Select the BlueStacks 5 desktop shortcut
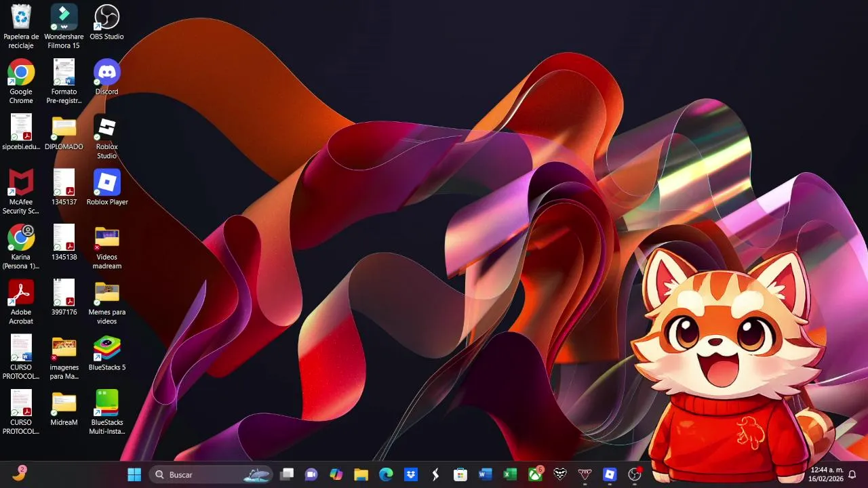 point(106,352)
